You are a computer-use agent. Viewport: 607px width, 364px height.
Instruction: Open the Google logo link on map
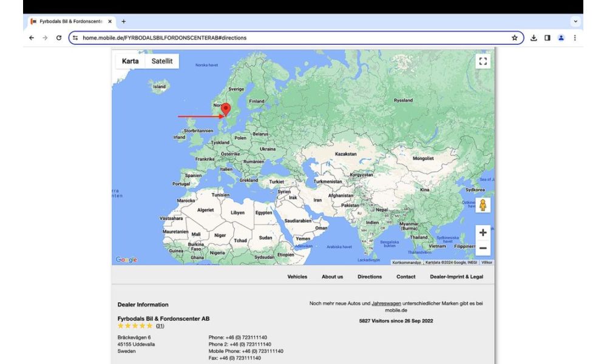tap(127, 260)
